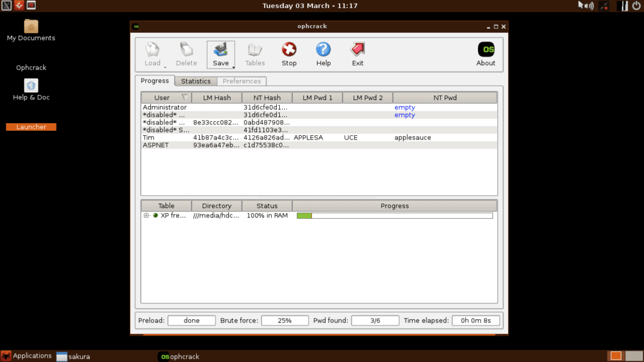The width and height of the screenshot is (644, 362).
Task: Click the Pwd found 3/6 field
Action: pos(375,321)
